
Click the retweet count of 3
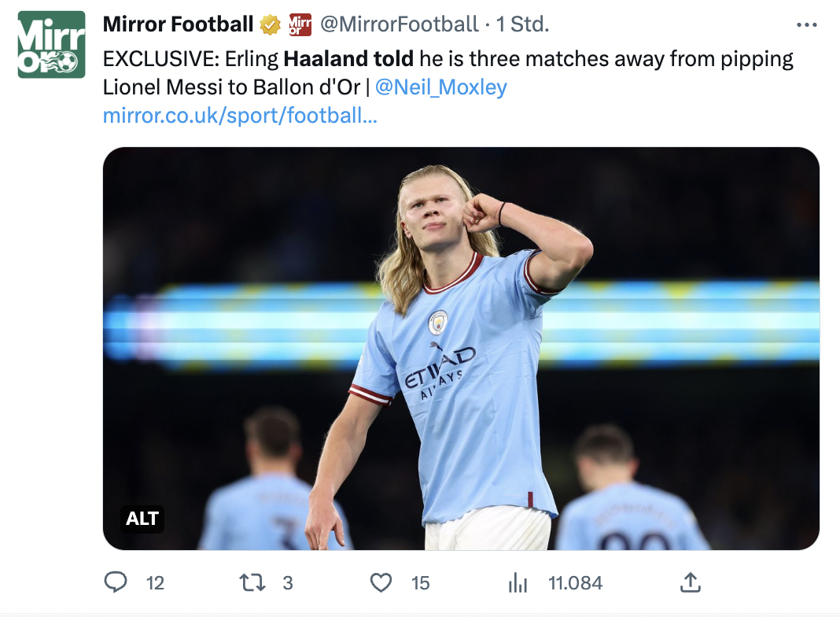point(288,583)
